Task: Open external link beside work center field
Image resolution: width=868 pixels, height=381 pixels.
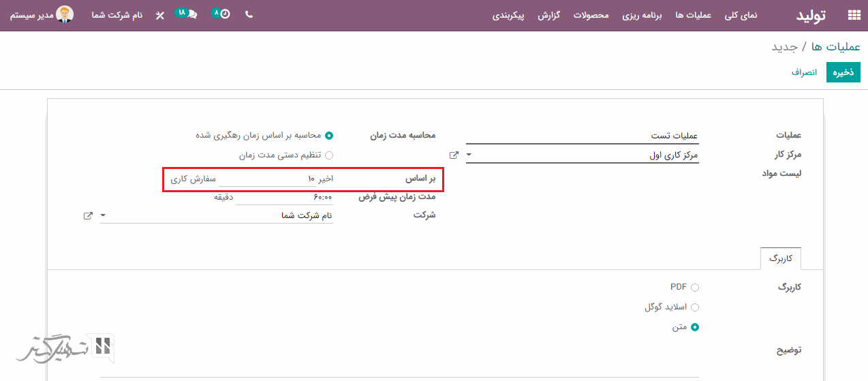Action: (x=454, y=155)
